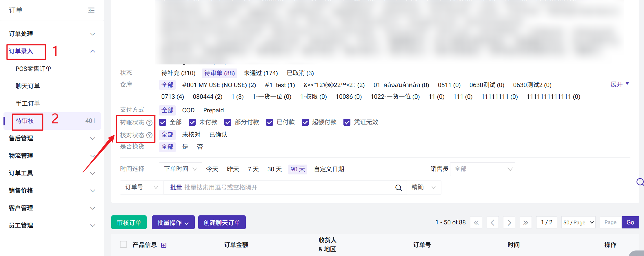Click the help icon beside 转账状态
Viewport: 644px width, 256px height.
pyautogui.click(x=149, y=123)
